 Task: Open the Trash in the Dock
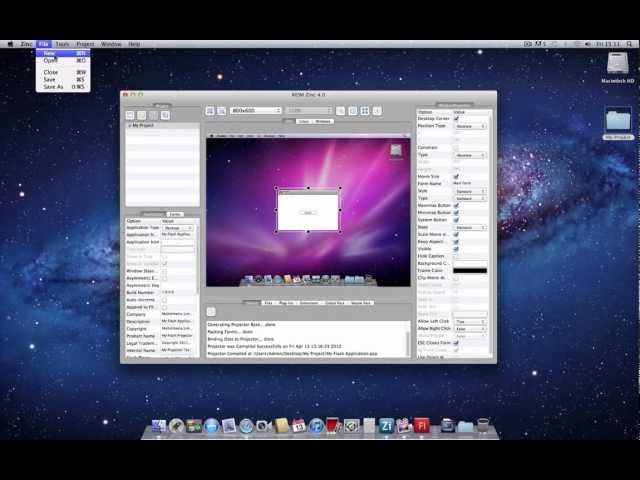(483, 425)
